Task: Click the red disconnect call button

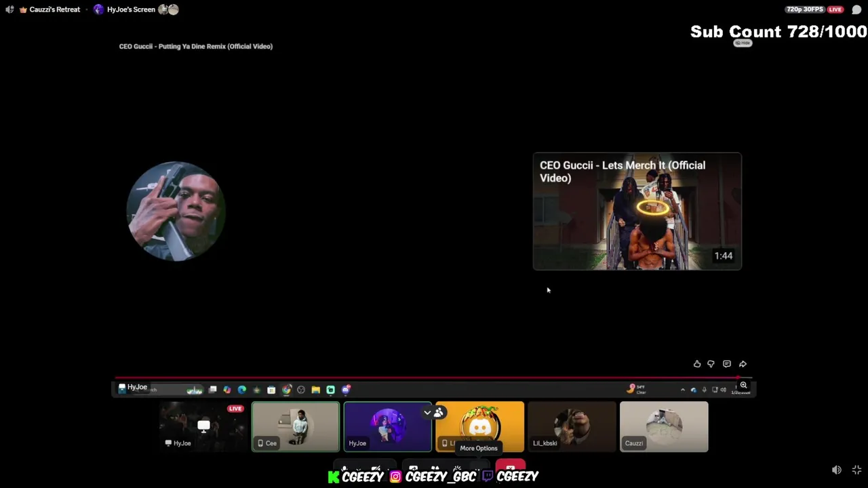Action: pyautogui.click(x=510, y=466)
